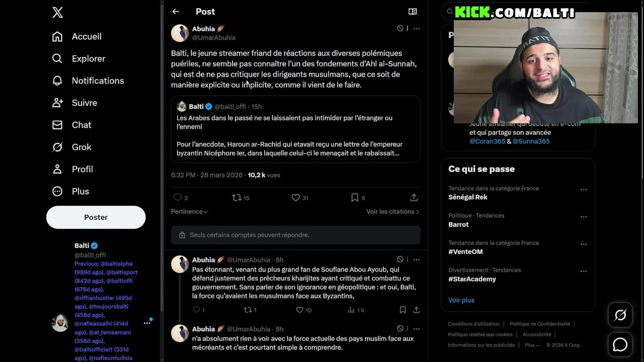Open more options on main post

click(x=416, y=29)
